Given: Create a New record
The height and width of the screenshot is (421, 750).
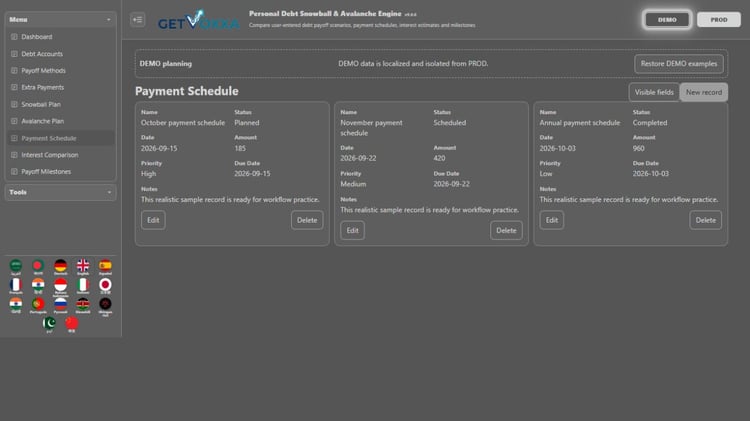Looking at the screenshot, I should pos(704,92).
